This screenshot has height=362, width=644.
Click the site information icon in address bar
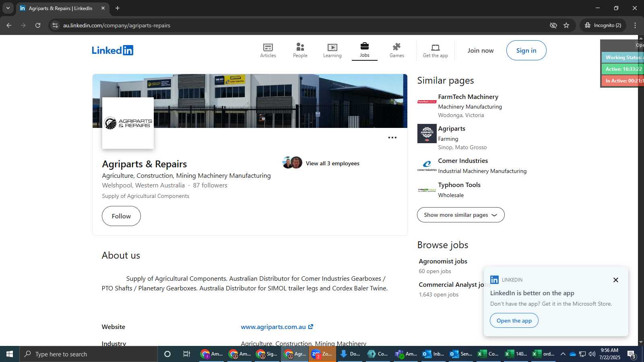[55, 25]
